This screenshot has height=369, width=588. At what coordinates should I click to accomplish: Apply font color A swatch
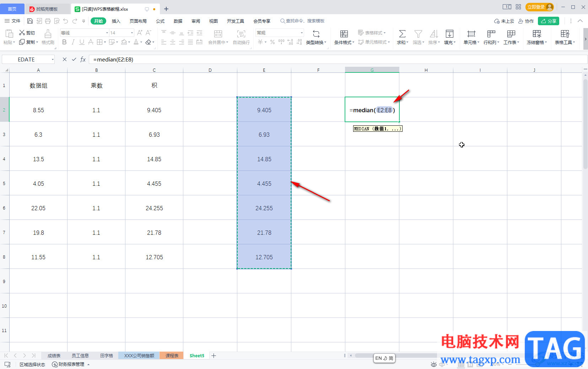click(x=136, y=42)
